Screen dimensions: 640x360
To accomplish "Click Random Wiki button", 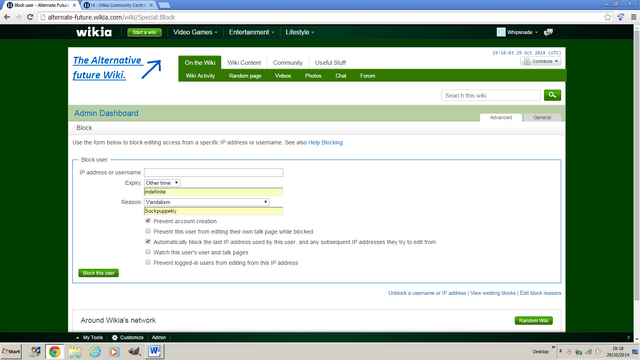I will pyautogui.click(x=533, y=320).
